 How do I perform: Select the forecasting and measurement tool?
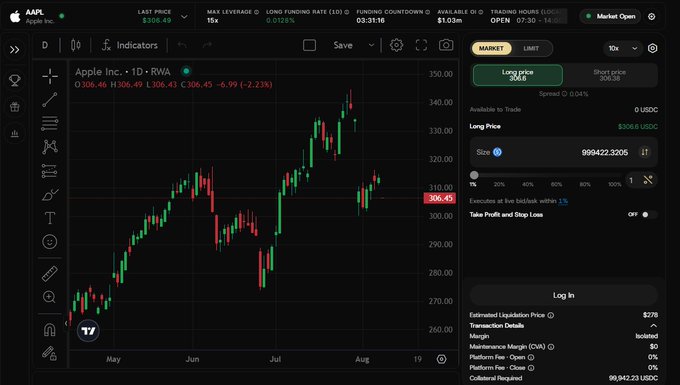point(50,171)
